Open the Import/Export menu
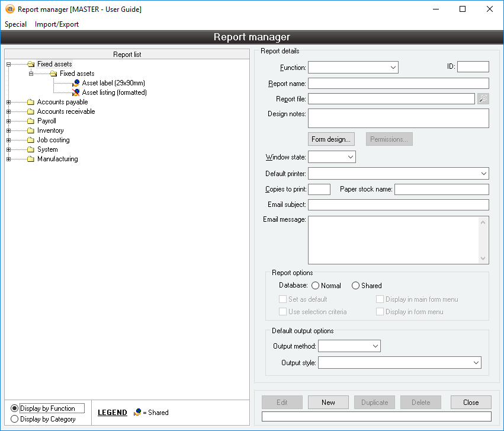 pos(57,24)
